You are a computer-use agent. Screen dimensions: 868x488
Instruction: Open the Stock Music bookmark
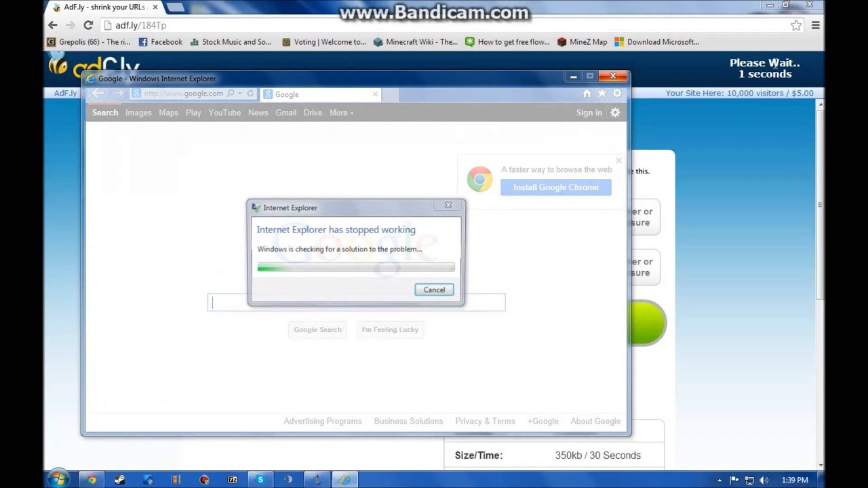[231, 42]
